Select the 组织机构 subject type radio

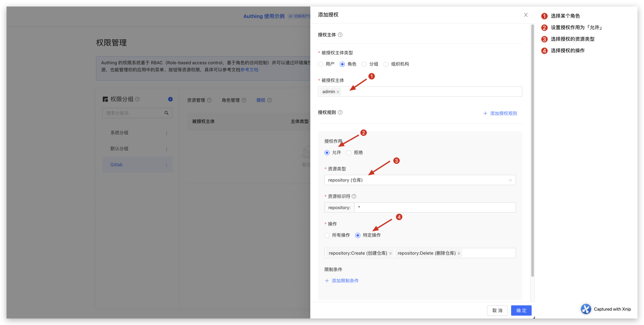(x=386, y=64)
